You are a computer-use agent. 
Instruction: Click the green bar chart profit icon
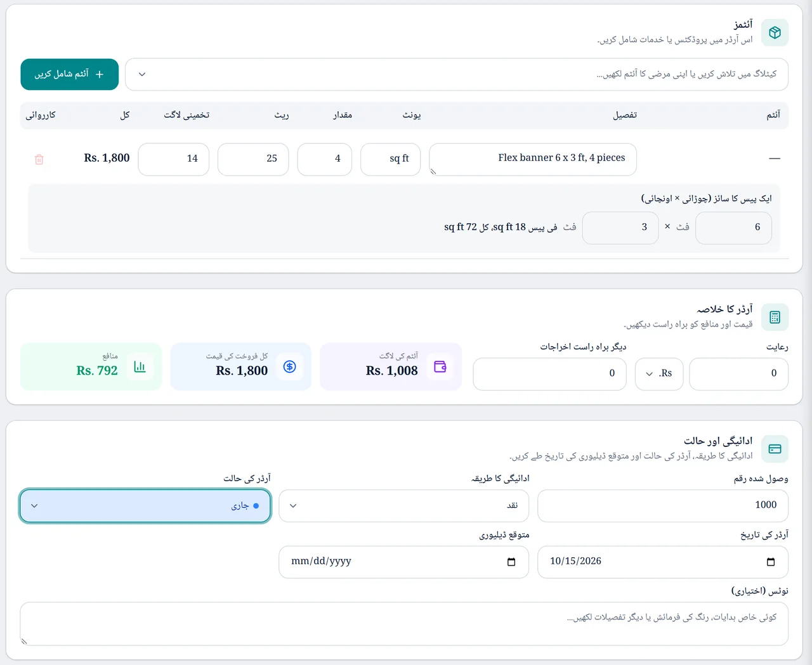[x=140, y=366]
